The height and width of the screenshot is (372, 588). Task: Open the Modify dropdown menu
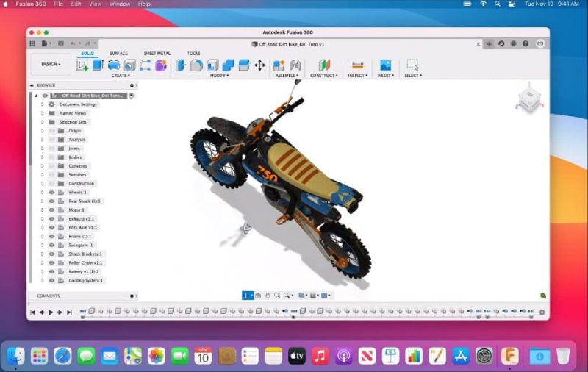pos(219,76)
